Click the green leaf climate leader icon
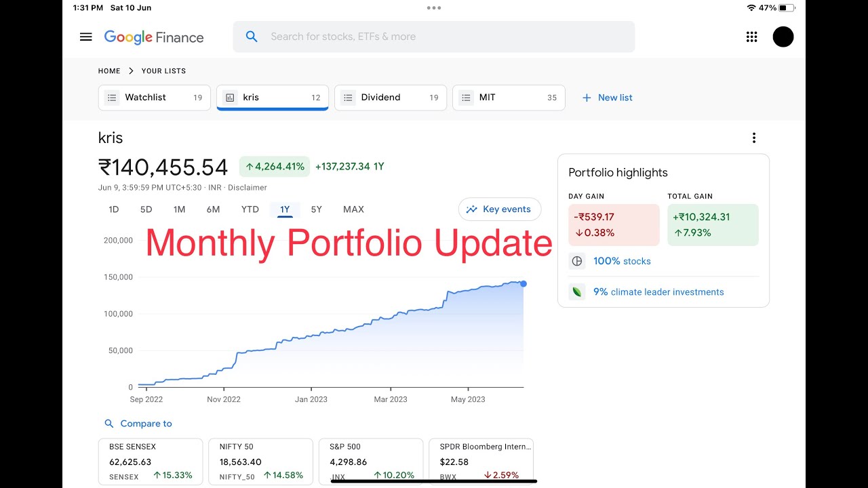The image size is (868, 488). (577, 292)
